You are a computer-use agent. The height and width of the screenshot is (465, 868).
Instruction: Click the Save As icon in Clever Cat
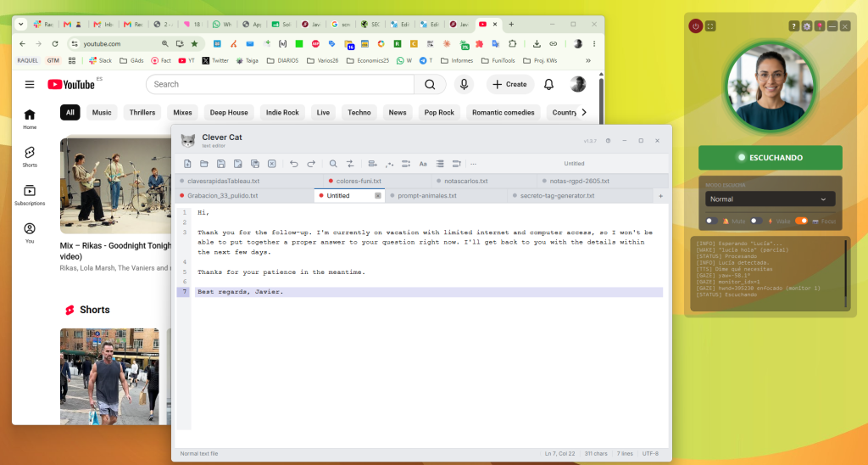point(238,164)
